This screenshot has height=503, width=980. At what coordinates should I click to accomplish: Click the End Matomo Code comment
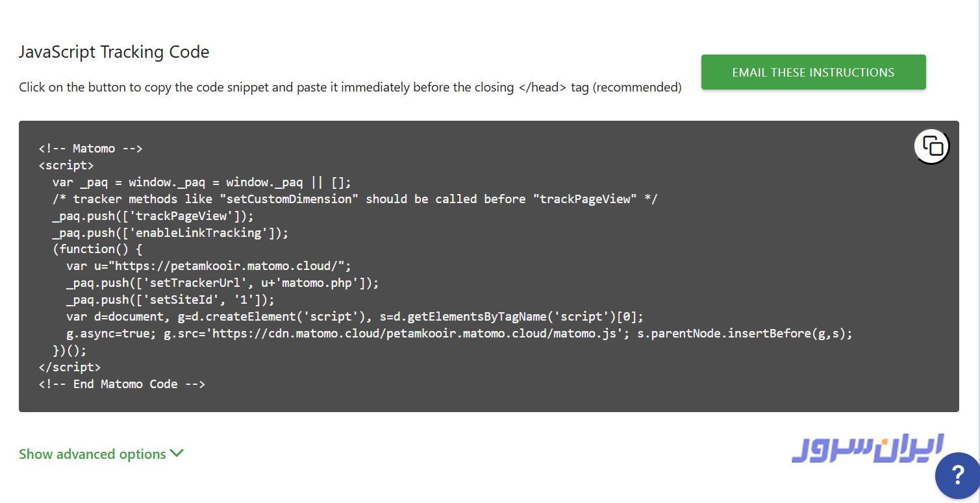tap(122, 384)
